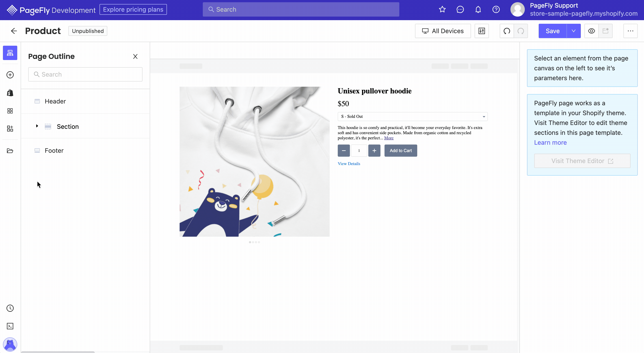
Task: Open the Add element plus icon
Action: point(10,75)
